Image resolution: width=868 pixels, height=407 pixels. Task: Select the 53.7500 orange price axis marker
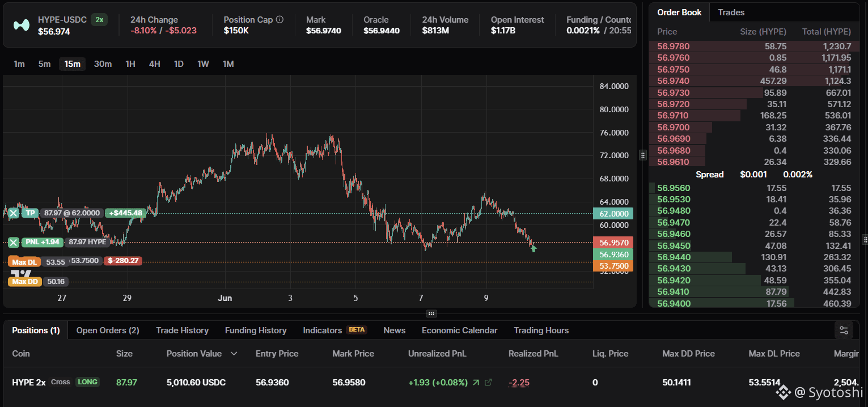click(x=613, y=266)
